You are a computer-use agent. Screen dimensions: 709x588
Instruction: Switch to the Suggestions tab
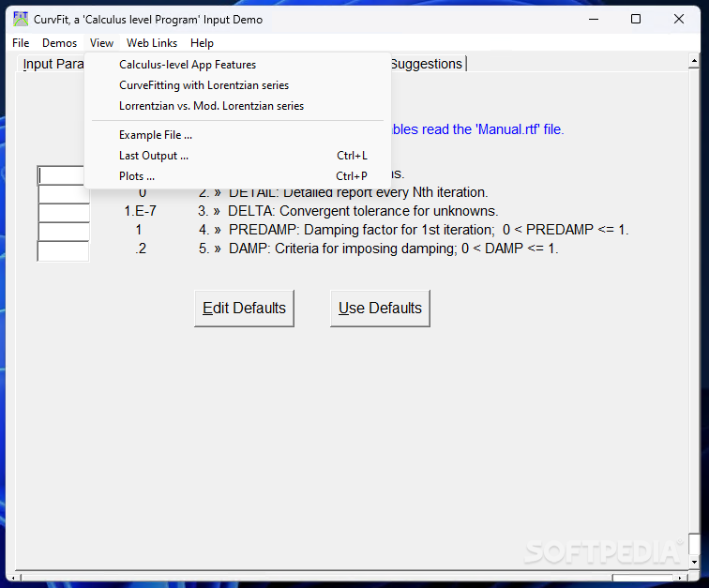click(428, 64)
